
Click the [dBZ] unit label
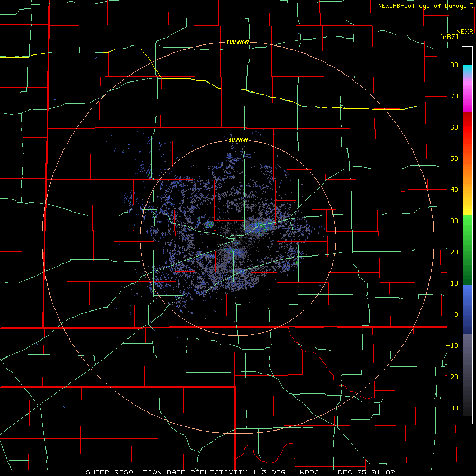point(449,36)
